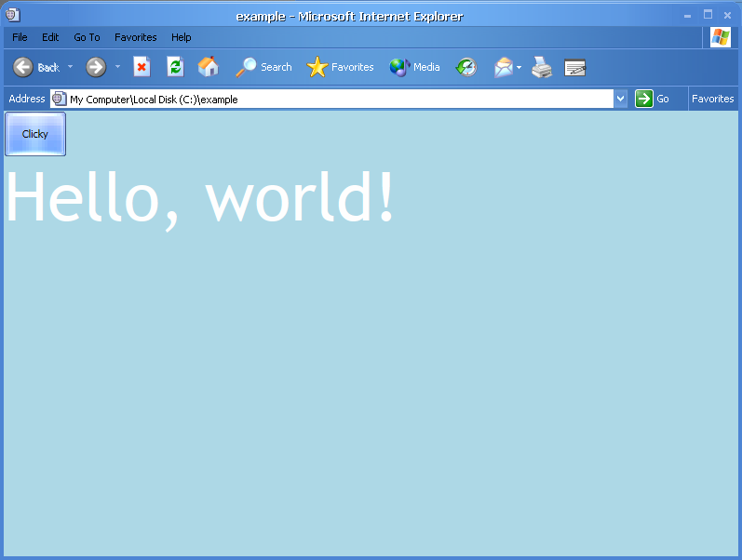Click the Mail envelope icon
The image size is (742, 560).
point(504,67)
